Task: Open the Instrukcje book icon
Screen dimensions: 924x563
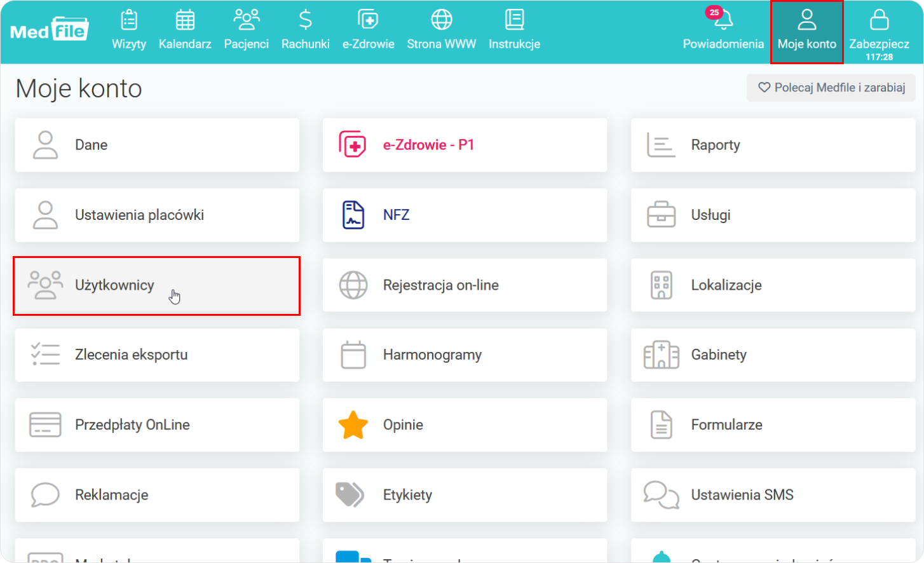Action: [514, 20]
